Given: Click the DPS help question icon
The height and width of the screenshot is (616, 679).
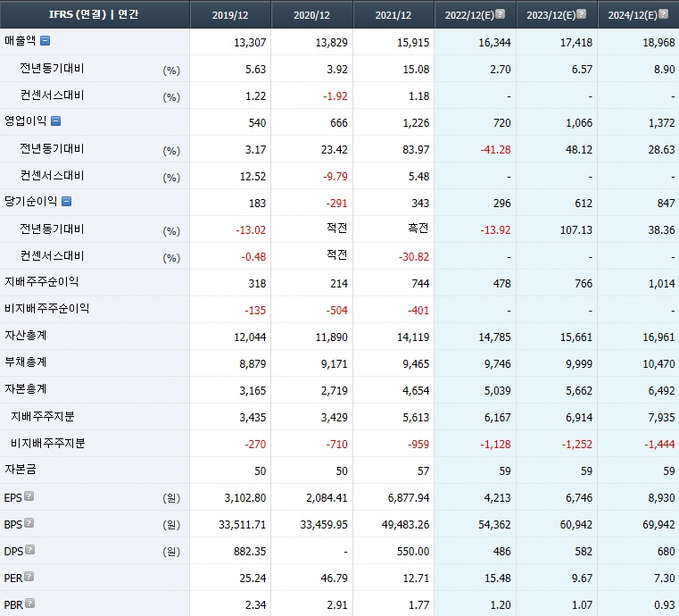Looking at the screenshot, I should (x=29, y=550).
